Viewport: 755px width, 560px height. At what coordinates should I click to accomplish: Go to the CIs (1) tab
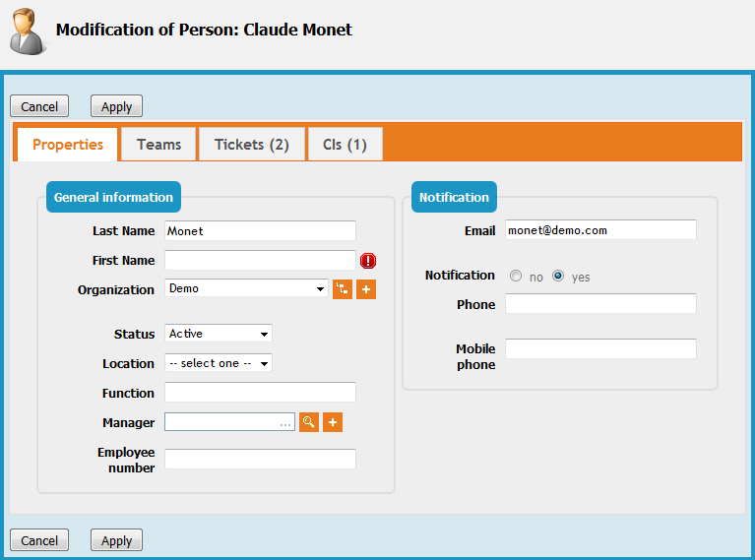click(x=345, y=145)
